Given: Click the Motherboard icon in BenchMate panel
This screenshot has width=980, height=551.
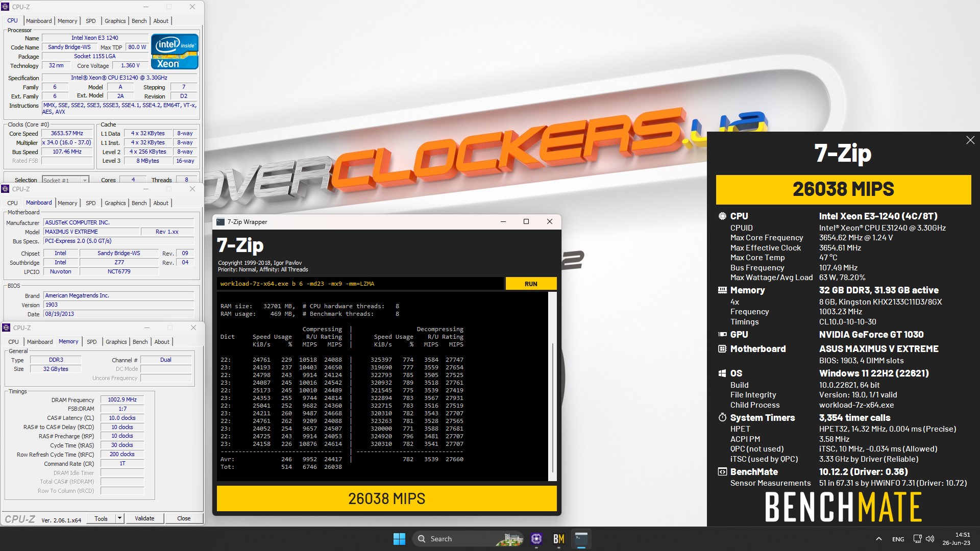Looking at the screenshot, I should tap(722, 349).
